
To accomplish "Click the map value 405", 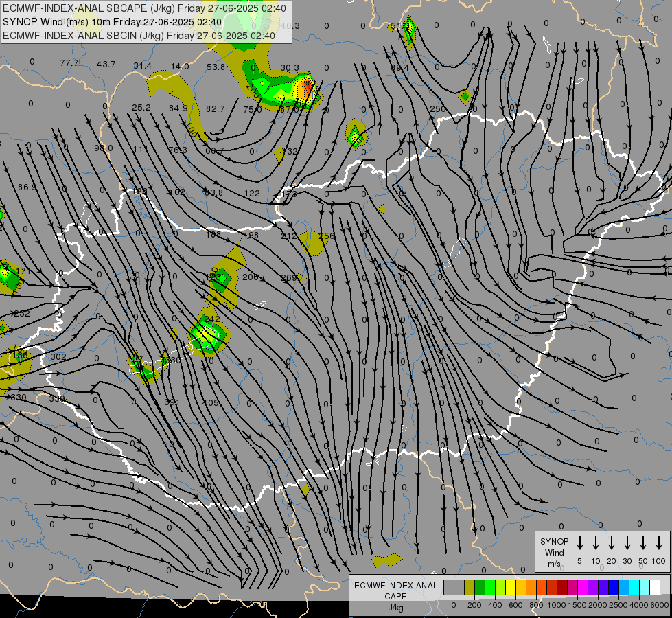I will point(210,402).
